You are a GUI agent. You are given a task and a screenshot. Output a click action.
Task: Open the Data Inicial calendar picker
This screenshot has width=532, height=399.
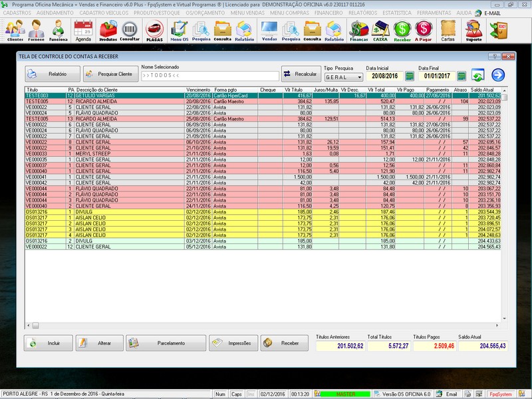point(410,76)
